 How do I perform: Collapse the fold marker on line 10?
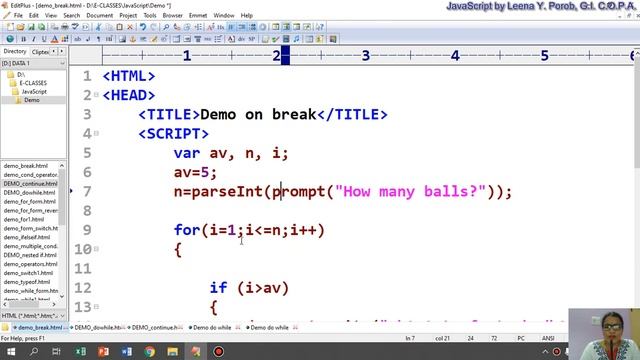click(x=97, y=249)
